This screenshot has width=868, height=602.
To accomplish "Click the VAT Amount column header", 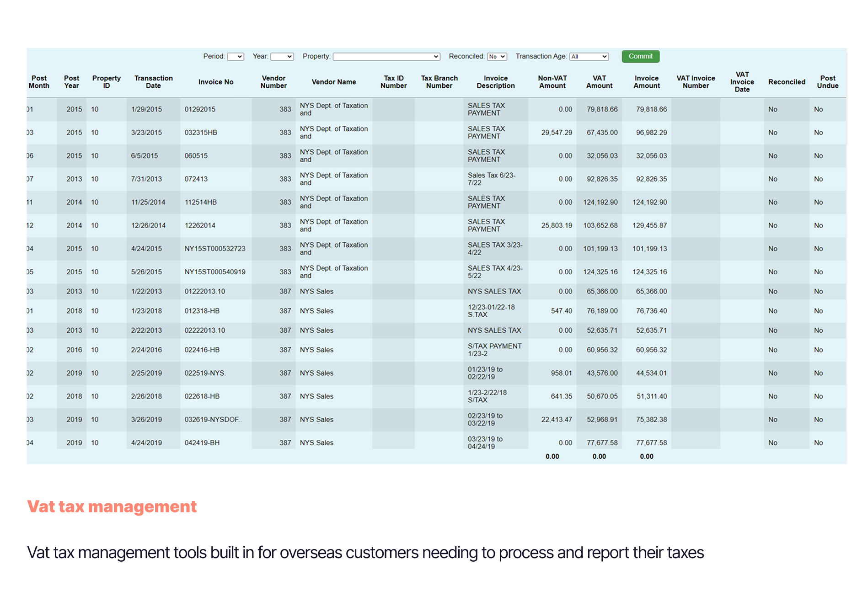I will (599, 82).
